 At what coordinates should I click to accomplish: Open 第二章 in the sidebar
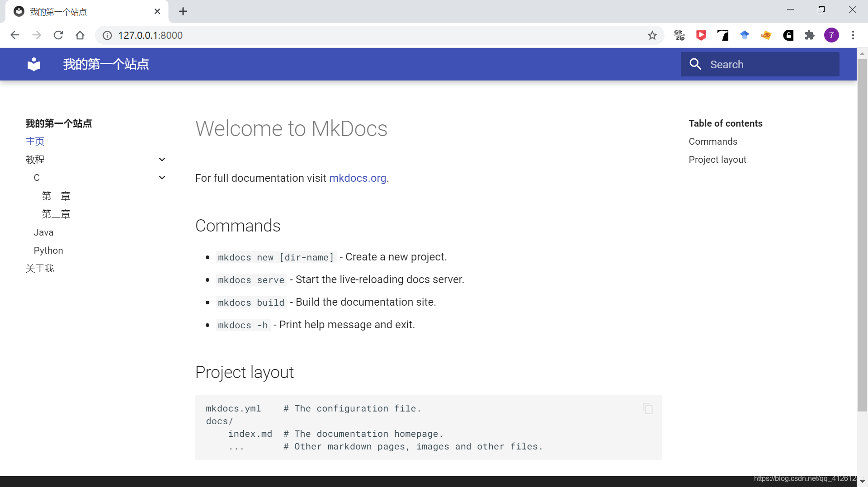tap(56, 214)
